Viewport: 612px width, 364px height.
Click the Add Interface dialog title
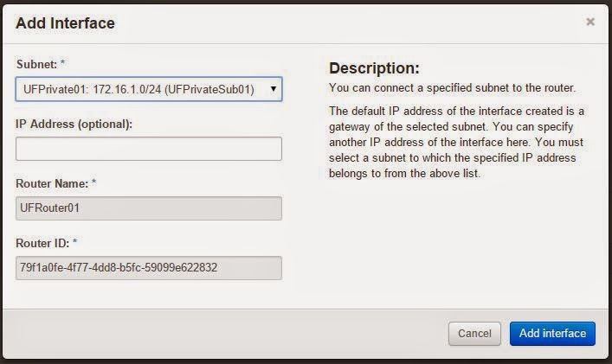point(65,23)
